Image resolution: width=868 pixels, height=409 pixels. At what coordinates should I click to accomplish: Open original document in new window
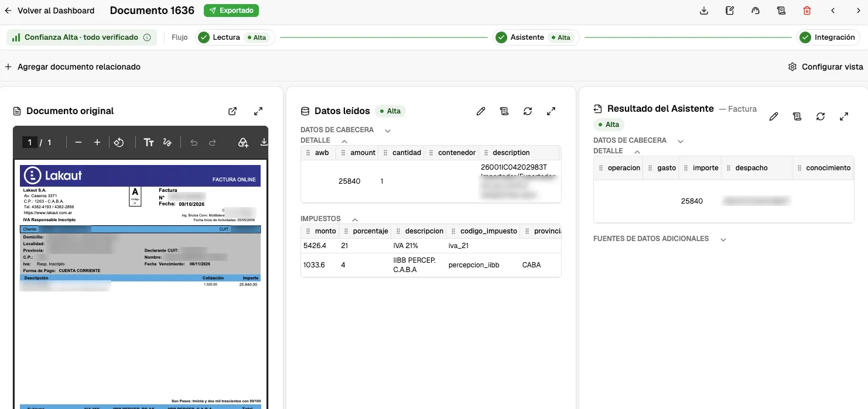(x=233, y=111)
